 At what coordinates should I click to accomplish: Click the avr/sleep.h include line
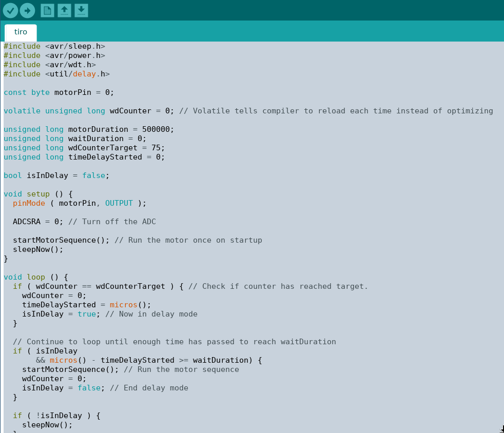(54, 46)
